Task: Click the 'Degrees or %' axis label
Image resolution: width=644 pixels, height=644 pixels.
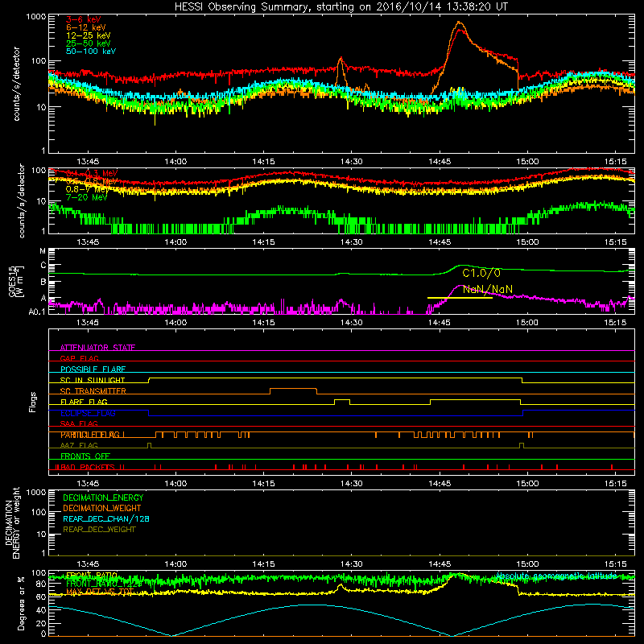Action: point(21,603)
